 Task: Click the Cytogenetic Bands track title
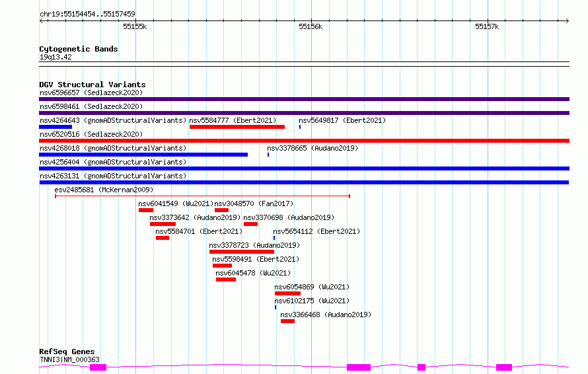[79, 49]
